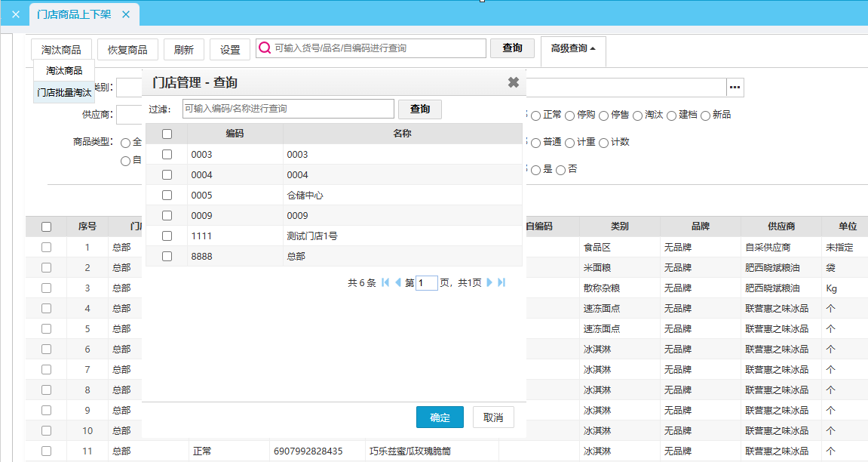Image resolution: width=868 pixels, height=462 pixels.
Task: Click the magenta search magnifier icon
Action: (x=265, y=48)
